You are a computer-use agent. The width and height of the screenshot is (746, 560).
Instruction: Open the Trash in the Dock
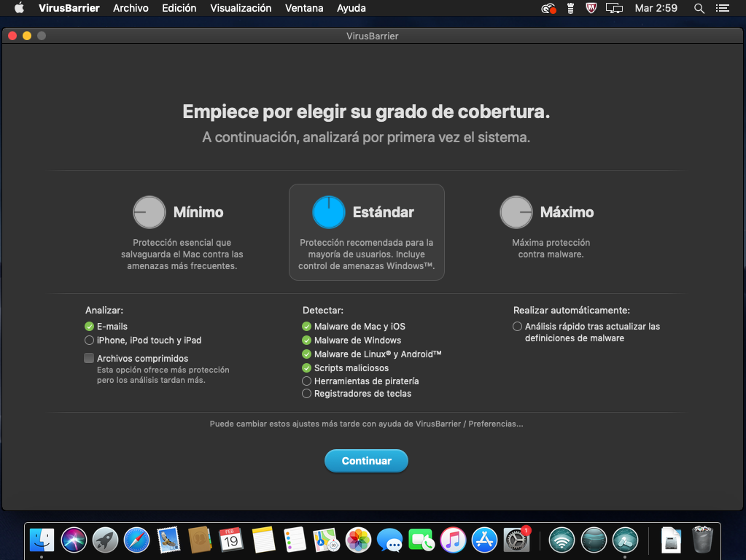click(x=702, y=540)
